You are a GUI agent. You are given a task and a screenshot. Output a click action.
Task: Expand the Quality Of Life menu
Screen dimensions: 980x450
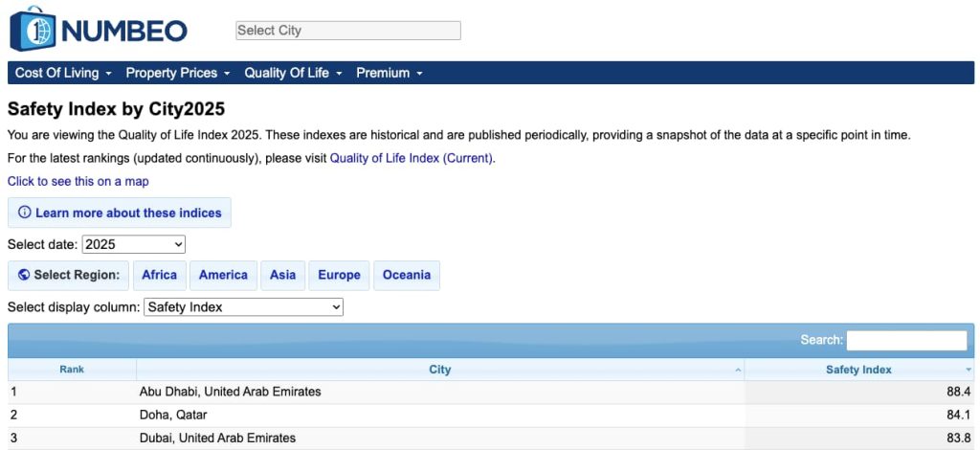(293, 73)
